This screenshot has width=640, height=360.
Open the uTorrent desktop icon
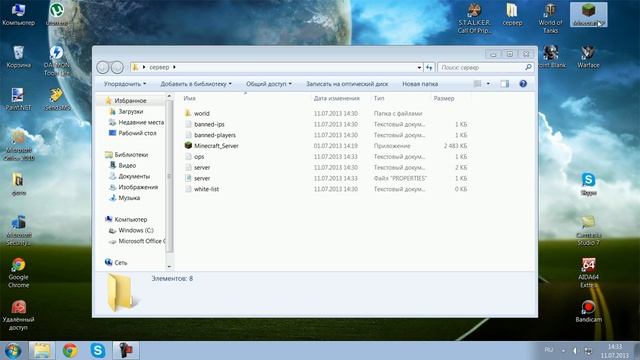click(x=57, y=15)
